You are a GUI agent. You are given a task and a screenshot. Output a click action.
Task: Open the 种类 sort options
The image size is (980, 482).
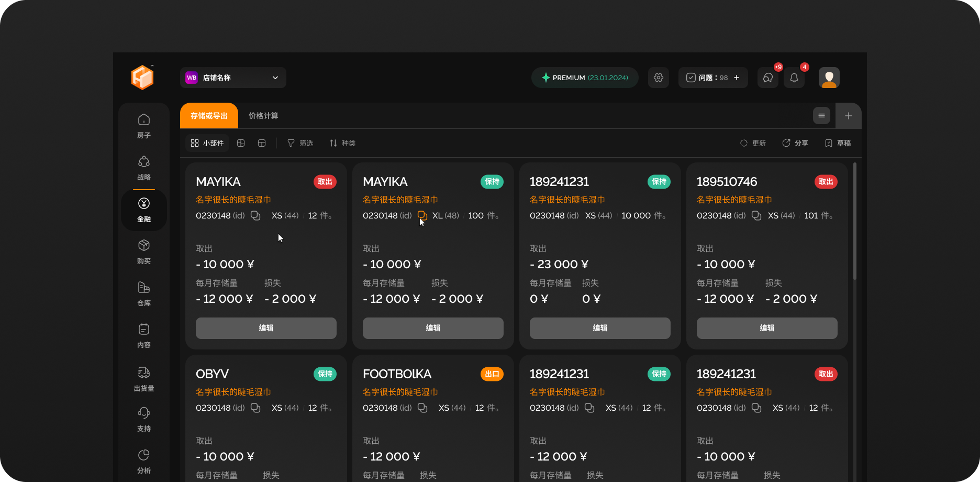coord(342,143)
